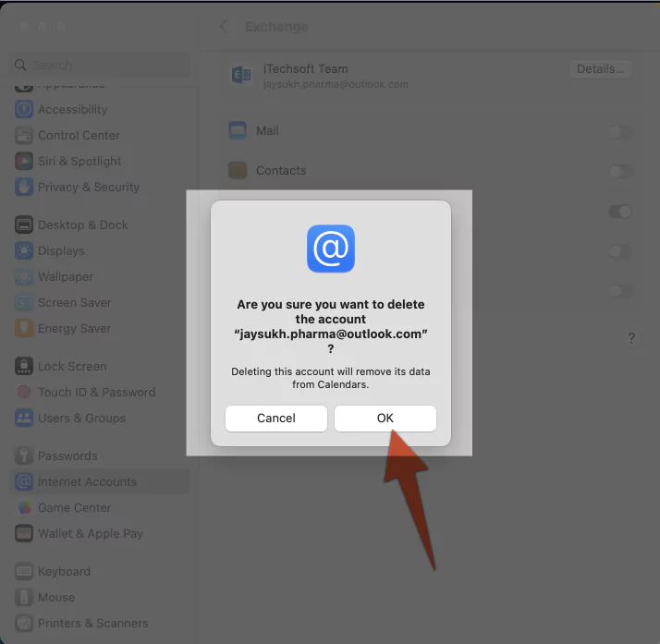
Task: Toggle the Contacts switch for the Exchange account
Action: (620, 172)
